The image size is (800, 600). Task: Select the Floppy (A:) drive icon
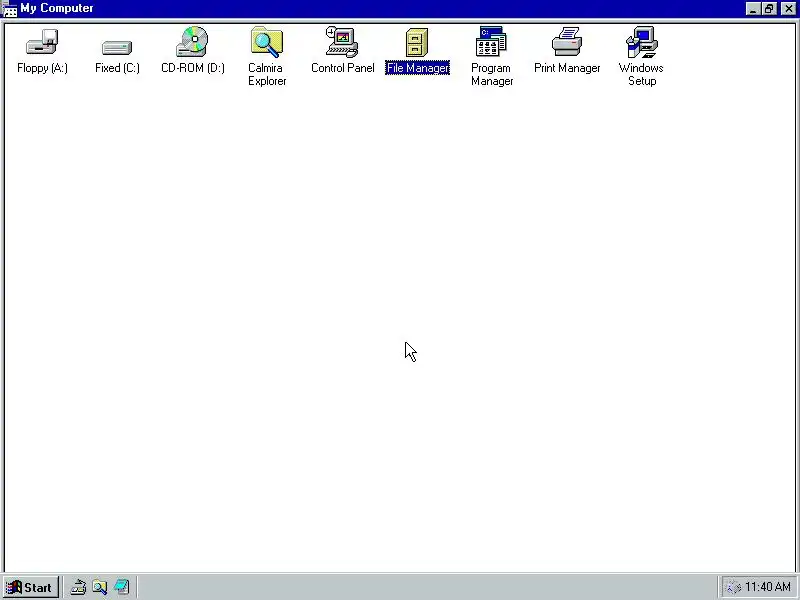point(42,42)
